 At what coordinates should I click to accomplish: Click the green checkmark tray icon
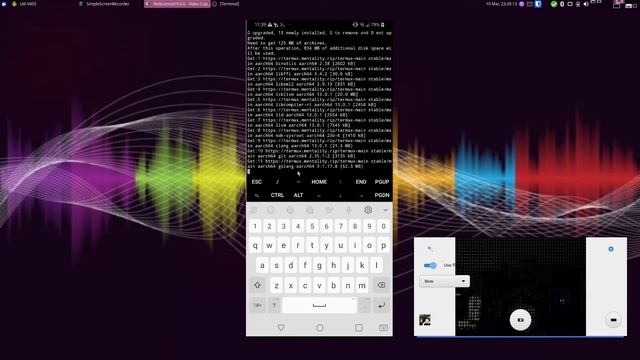(x=554, y=4)
